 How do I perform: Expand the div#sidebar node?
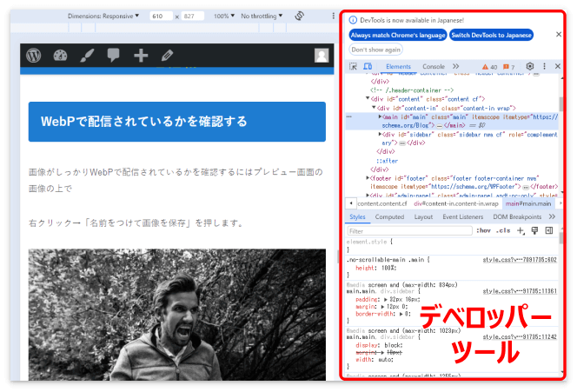coord(380,135)
